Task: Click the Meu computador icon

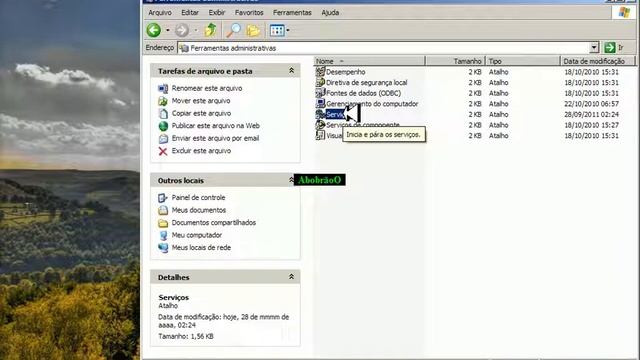Action: pos(163,235)
